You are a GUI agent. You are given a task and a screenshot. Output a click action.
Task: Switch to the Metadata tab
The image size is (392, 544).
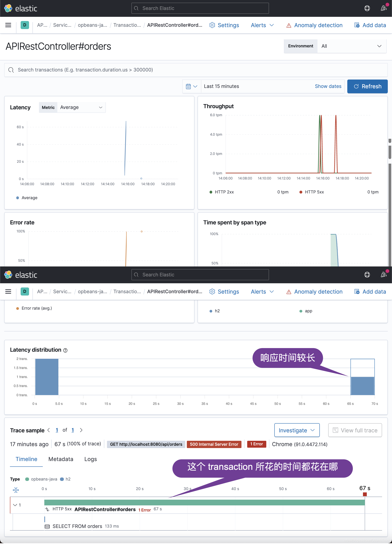coord(61,459)
